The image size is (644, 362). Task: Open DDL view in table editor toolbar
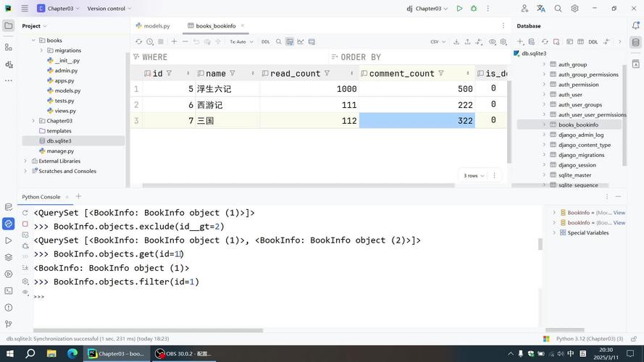point(266,42)
